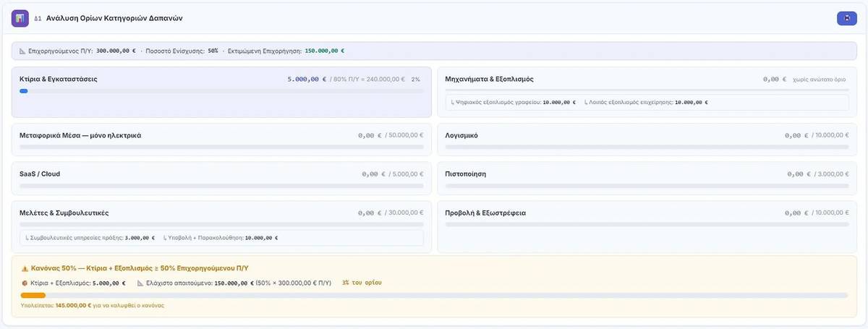
Task: Click the 0,00 € amount in Μηχανήματα card
Action: 774,80
